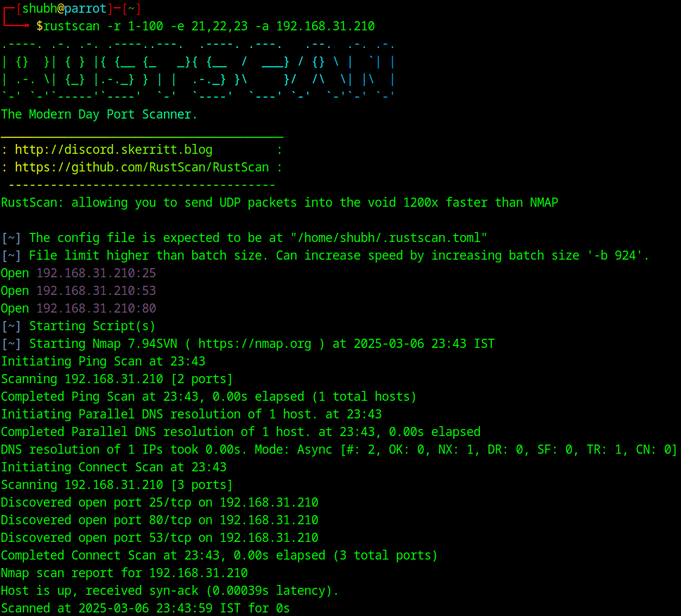Click 'Discovered open port 80/tcp' line
The width and height of the screenshot is (681, 616).
[x=159, y=521]
